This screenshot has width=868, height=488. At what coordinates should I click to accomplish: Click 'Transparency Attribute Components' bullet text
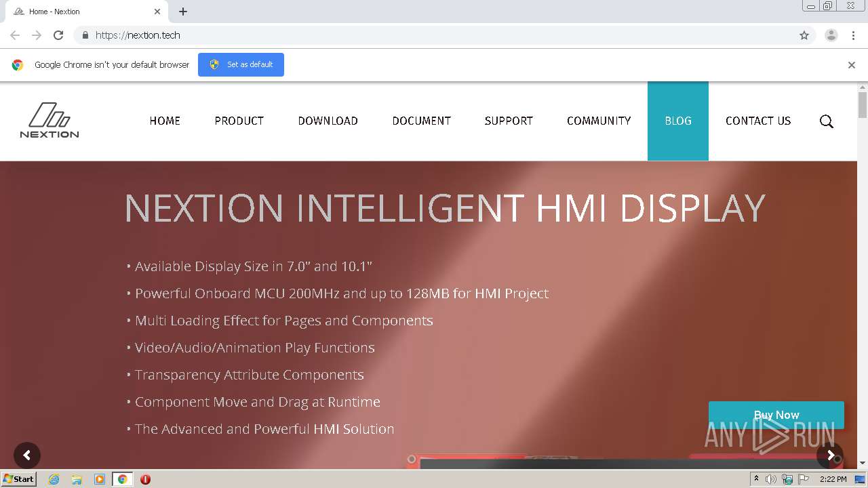click(x=249, y=375)
